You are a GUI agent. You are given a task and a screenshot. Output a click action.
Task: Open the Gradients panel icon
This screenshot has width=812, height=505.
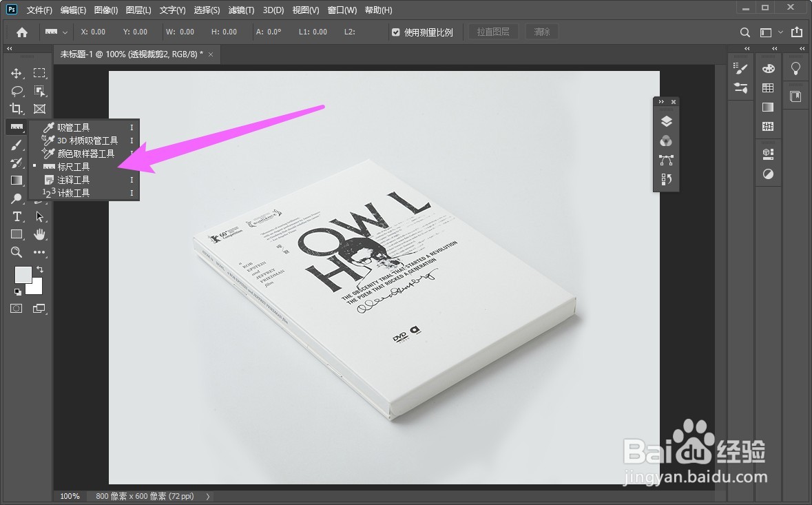pyautogui.click(x=768, y=107)
